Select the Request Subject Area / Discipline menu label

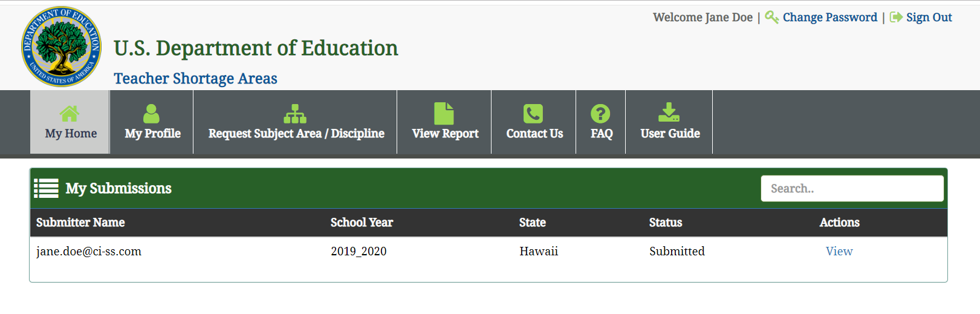(x=296, y=134)
